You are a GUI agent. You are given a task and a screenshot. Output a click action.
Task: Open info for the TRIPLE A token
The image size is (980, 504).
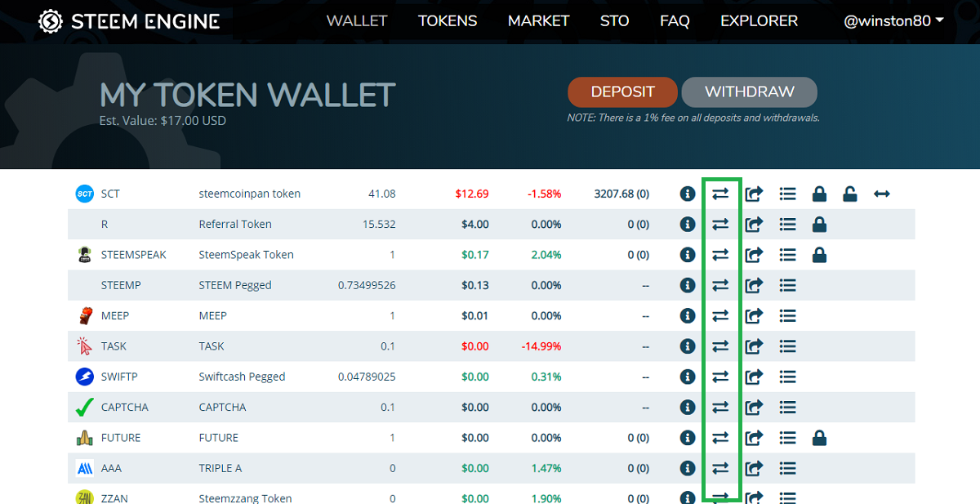coord(688,468)
